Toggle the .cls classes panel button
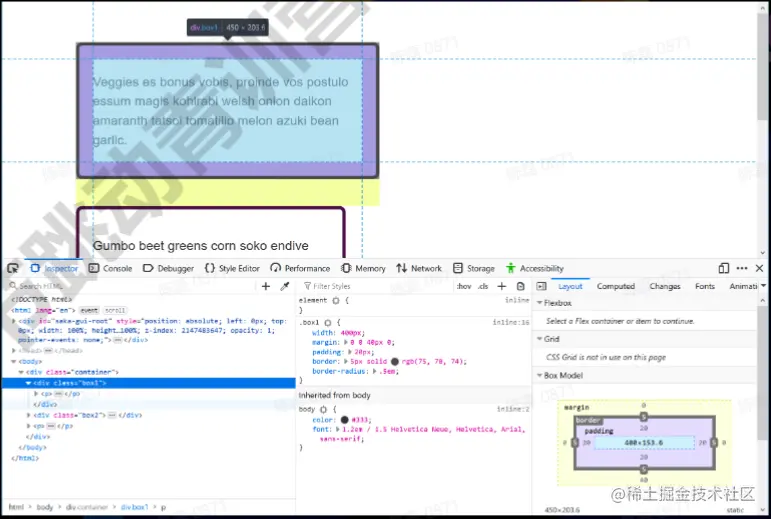Image resolution: width=771 pixels, height=519 pixels. point(483,286)
